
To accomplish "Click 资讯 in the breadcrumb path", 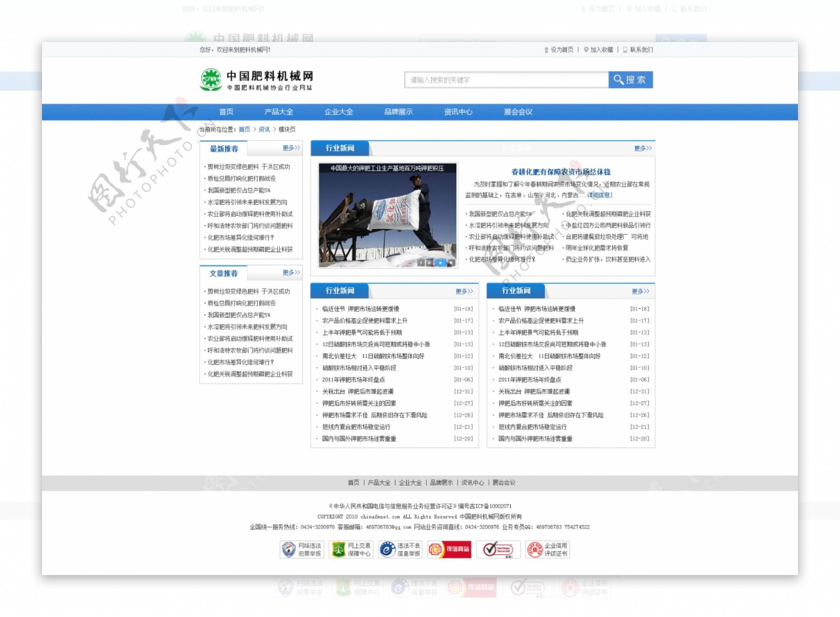I will click(264, 130).
